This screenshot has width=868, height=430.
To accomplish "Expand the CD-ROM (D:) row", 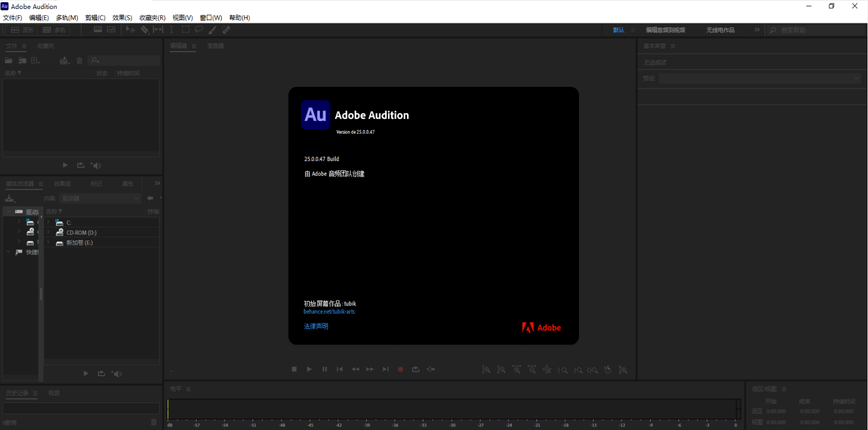I will click(x=48, y=233).
